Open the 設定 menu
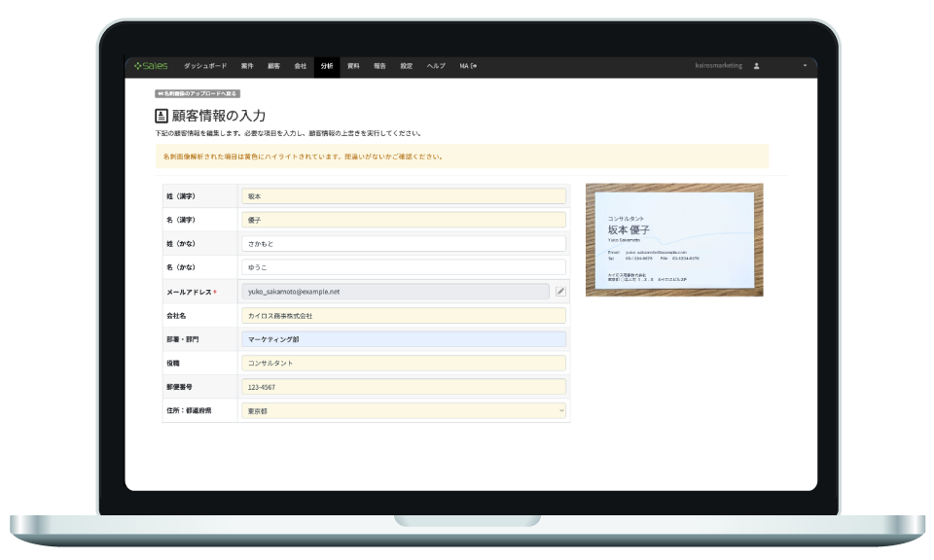 pos(407,66)
